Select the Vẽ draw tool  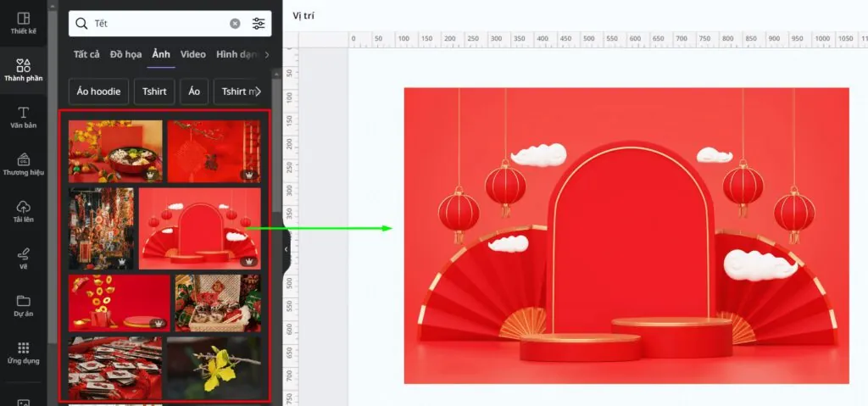point(23,259)
